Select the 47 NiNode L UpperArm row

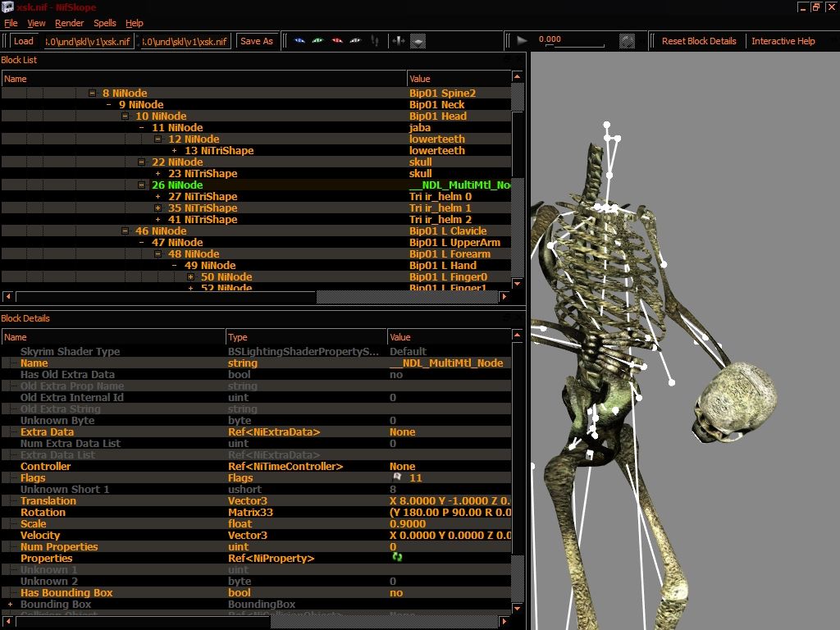tap(256, 243)
